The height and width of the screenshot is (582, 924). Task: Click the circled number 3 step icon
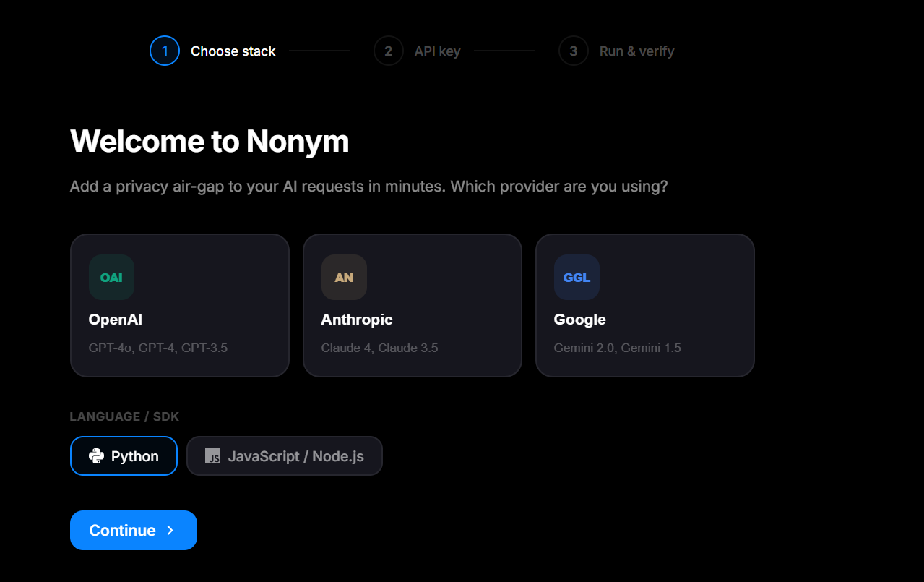click(573, 51)
